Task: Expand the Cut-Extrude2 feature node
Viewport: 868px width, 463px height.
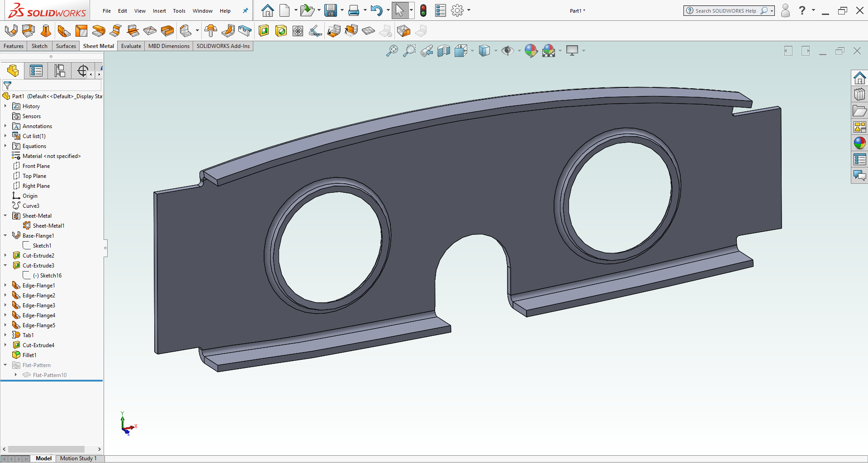Action: 5,256
